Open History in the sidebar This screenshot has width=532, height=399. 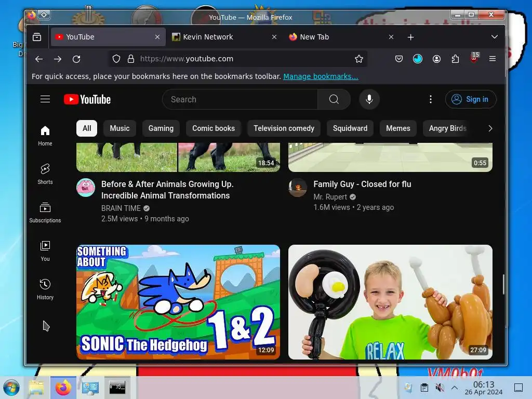point(45,289)
